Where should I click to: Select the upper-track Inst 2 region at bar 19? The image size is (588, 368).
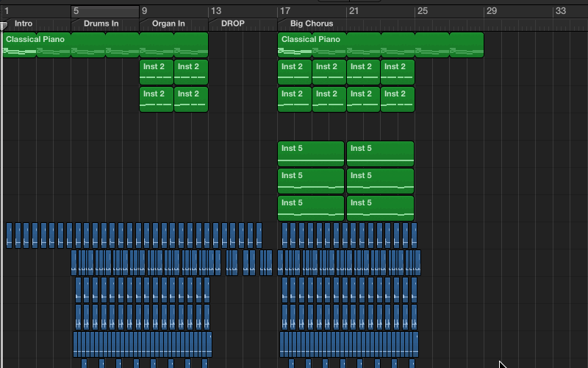click(329, 71)
